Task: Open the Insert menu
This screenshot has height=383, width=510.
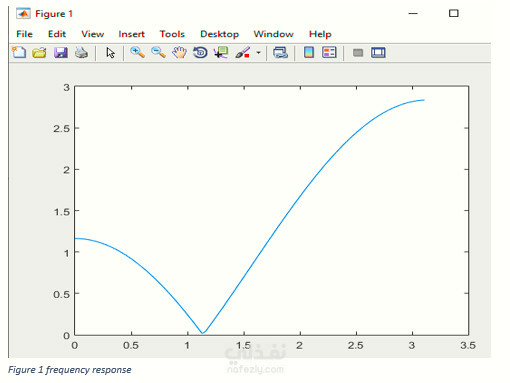Action: pyautogui.click(x=131, y=34)
